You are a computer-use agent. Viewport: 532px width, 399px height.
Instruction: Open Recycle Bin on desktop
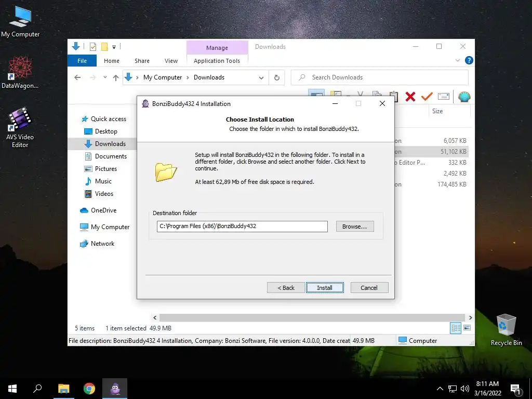coord(506,330)
